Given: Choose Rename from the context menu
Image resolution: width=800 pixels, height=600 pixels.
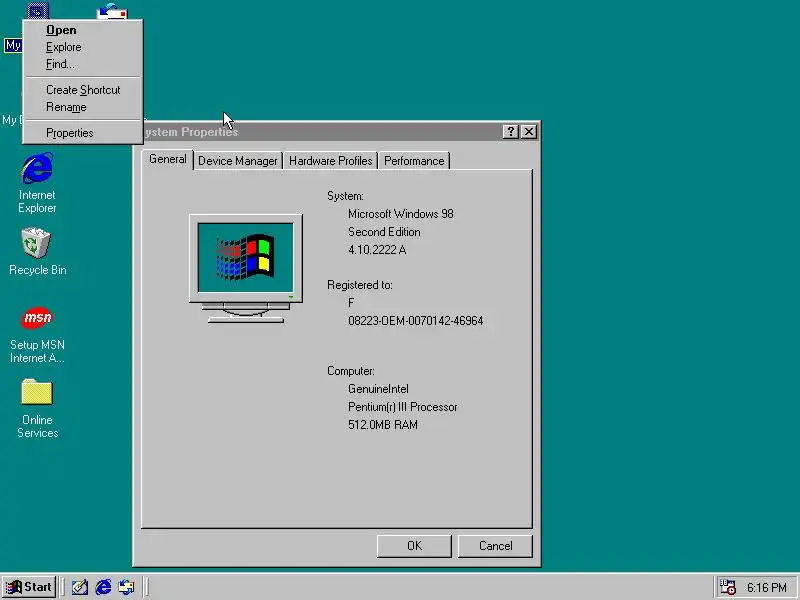Looking at the screenshot, I should (83, 107).
